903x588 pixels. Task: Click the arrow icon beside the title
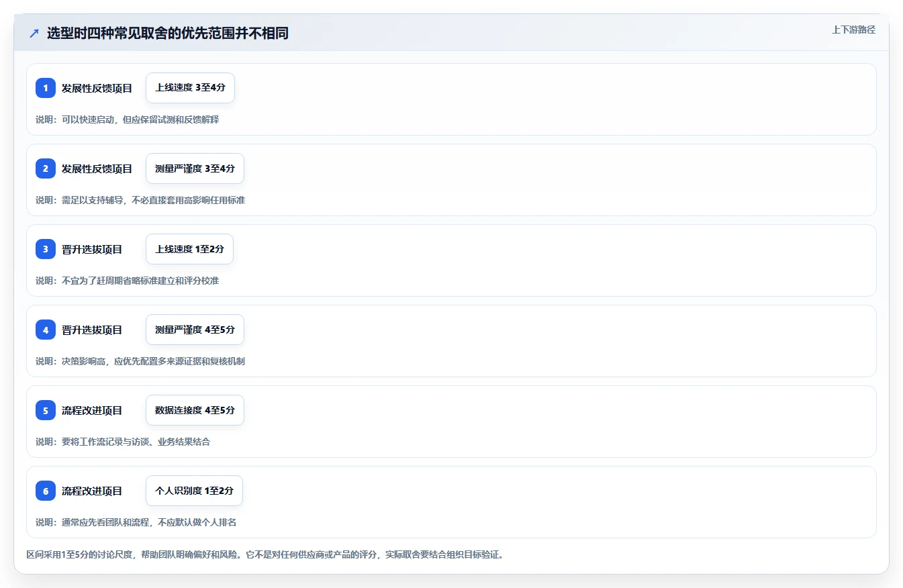34,34
